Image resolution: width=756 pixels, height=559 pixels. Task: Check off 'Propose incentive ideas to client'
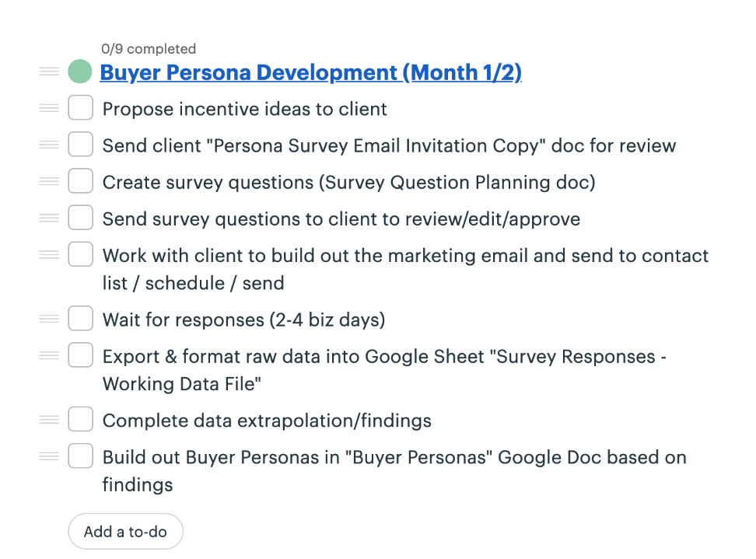pyautogui.click(x=80, y=108)
